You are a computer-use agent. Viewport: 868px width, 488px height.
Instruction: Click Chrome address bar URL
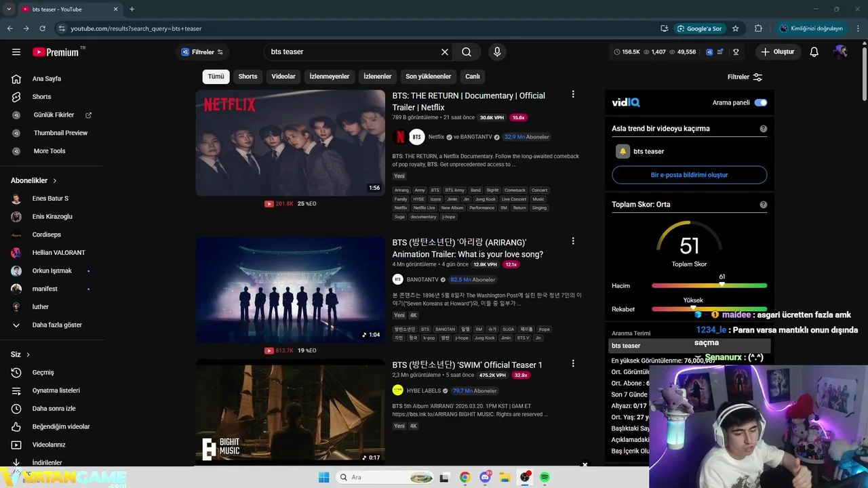tap(136, 28)
